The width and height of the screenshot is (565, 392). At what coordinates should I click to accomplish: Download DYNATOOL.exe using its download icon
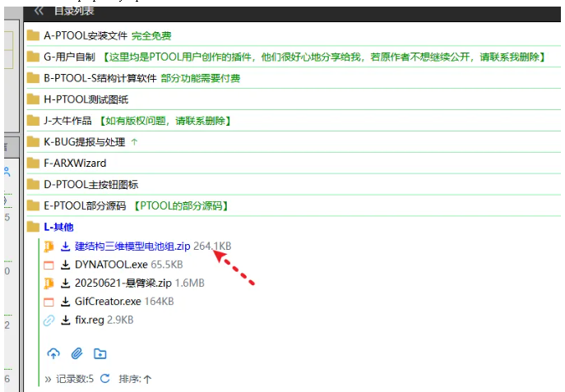(65, 265)
